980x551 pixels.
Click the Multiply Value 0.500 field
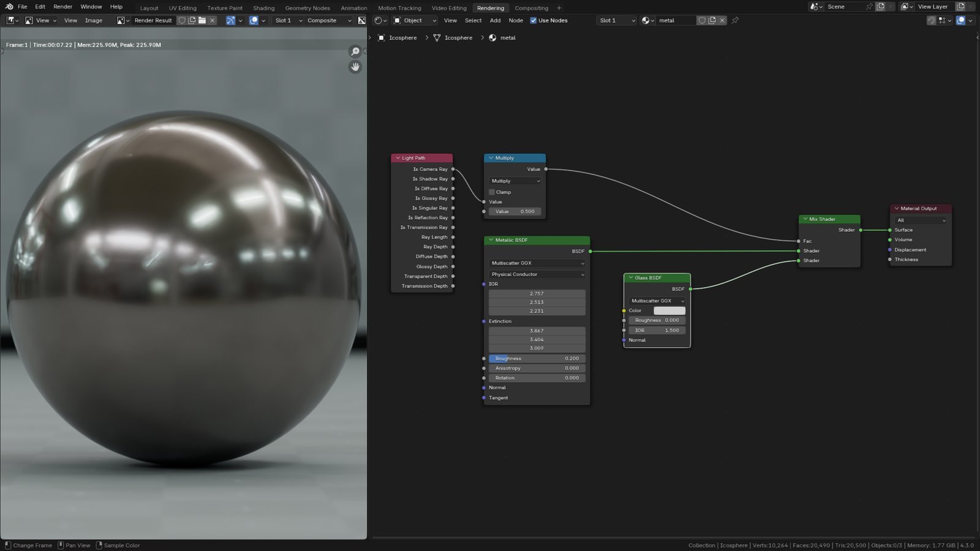coord(515,212)
